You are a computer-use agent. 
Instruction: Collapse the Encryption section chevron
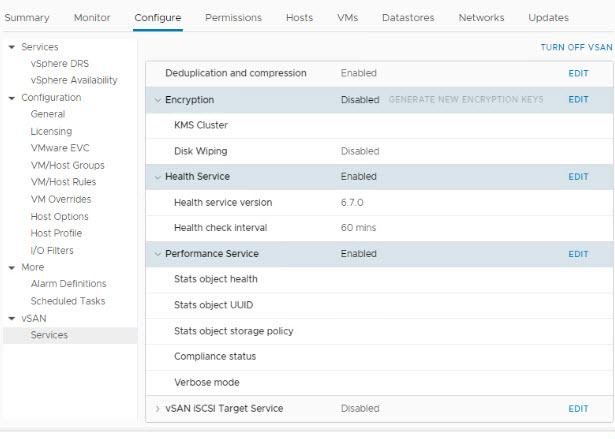(157, 100)
